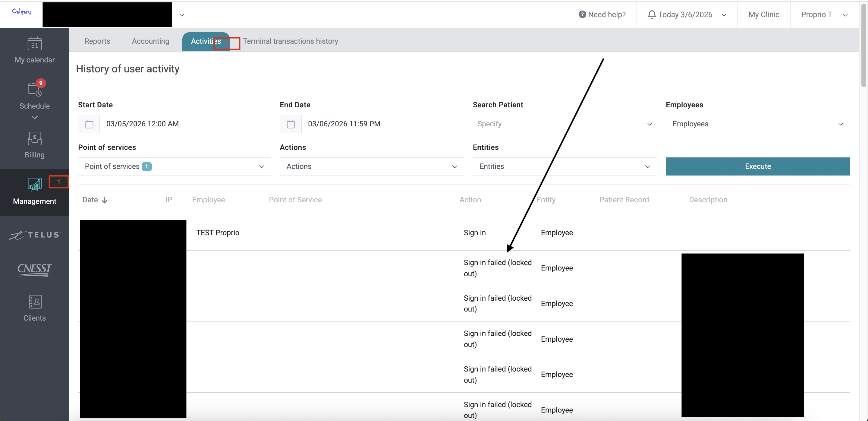The image size is (868, 421).
Task: Switch to the Reports tab
Action: (97, 41)
